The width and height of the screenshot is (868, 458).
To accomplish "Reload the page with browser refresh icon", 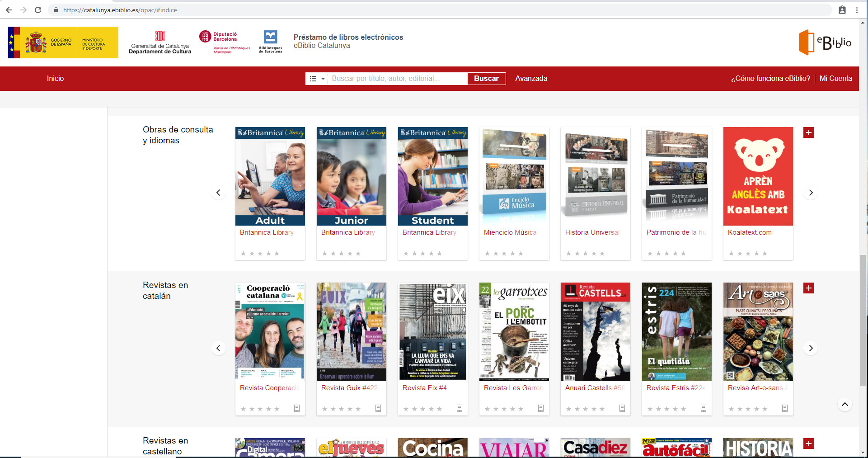I will [x=38, y=10].
